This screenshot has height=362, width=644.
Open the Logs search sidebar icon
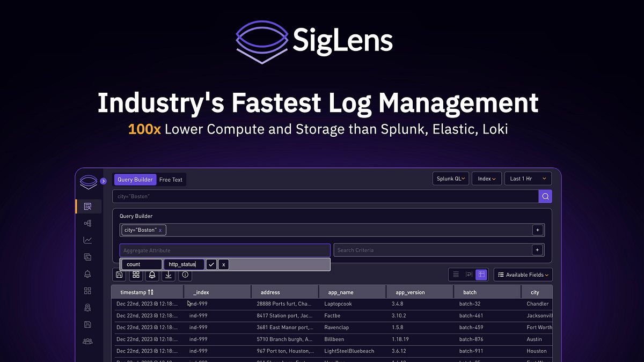(x=87, y=206)
